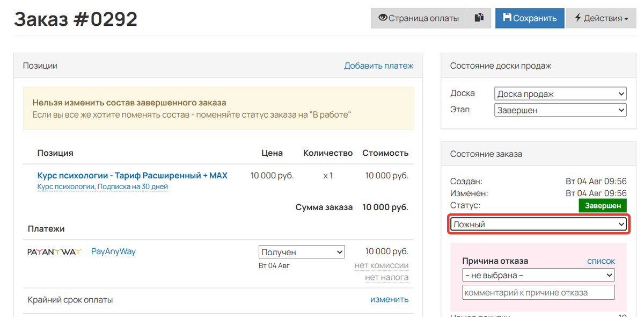Click the Сумма заказа label
644x317 pixels.
(324, 207)
